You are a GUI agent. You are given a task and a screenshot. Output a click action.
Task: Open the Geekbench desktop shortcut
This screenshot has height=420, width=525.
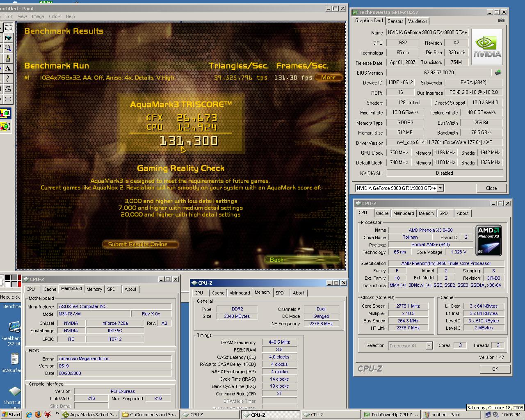click(14, 333)
